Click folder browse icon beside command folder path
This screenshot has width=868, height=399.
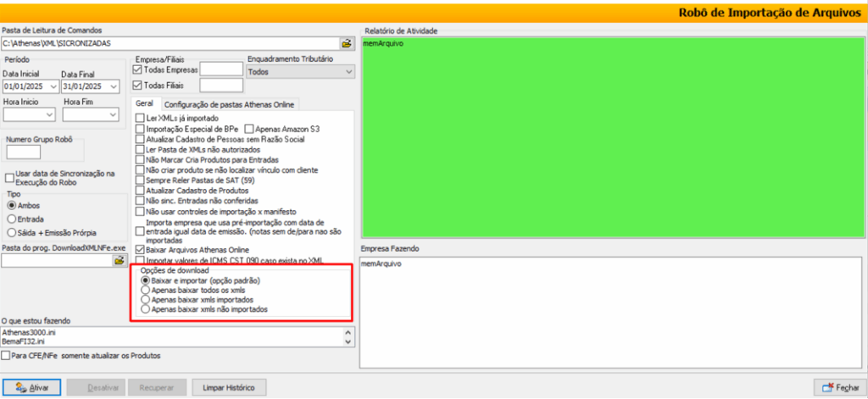(347, 42)
